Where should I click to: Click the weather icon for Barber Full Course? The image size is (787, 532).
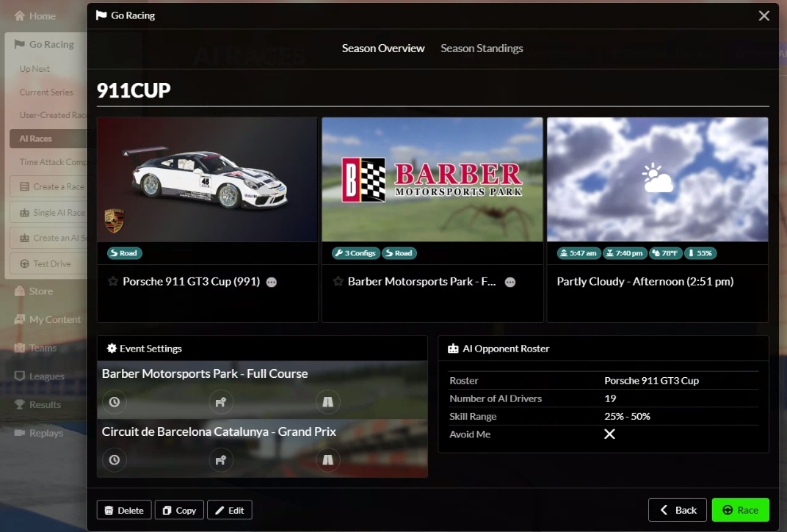coord(221,402)
